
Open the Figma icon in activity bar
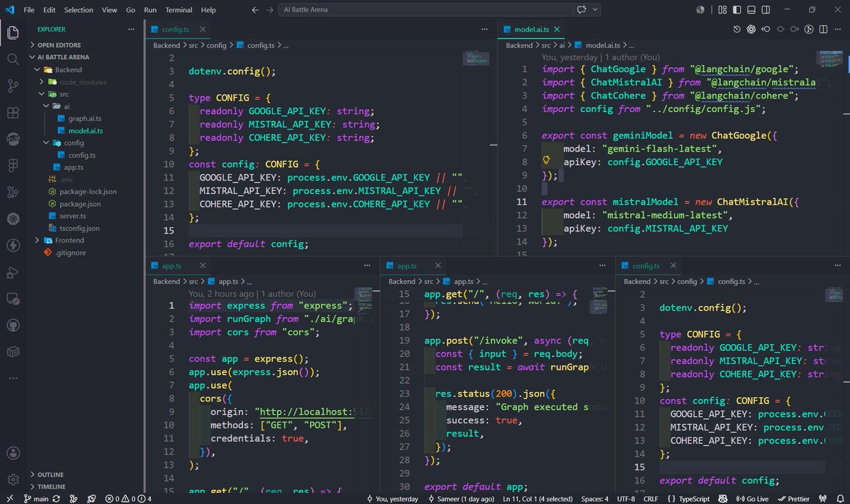13,166
